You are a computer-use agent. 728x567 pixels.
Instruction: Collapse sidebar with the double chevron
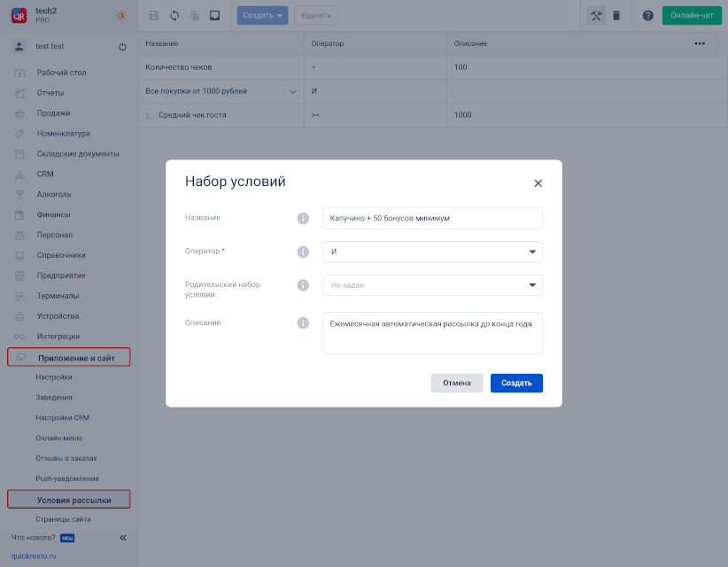[122, 537]
